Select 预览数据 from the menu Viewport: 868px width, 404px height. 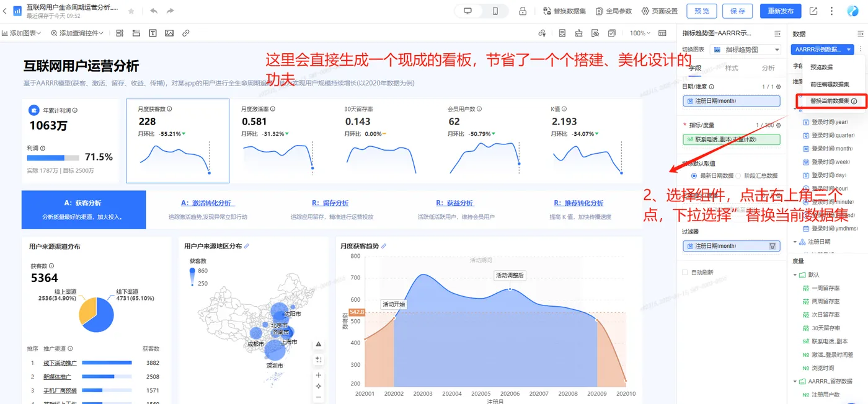coord(821,67)
